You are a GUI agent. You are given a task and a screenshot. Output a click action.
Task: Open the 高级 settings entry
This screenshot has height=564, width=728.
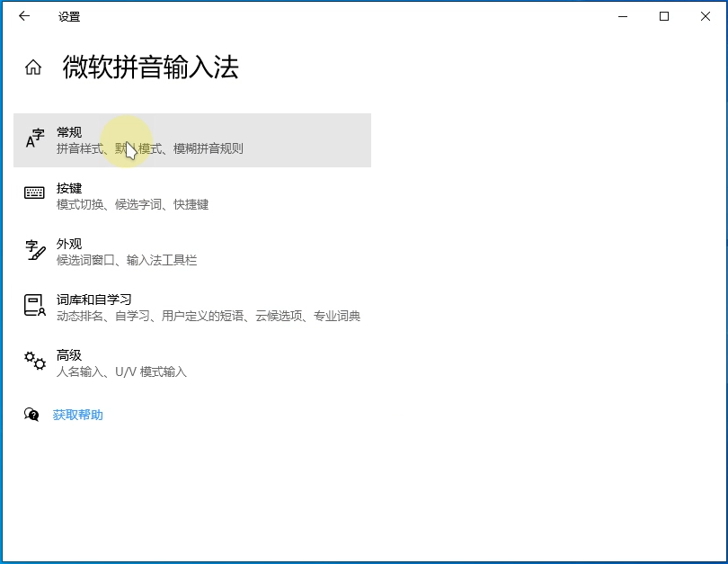[x=192, y=363]
